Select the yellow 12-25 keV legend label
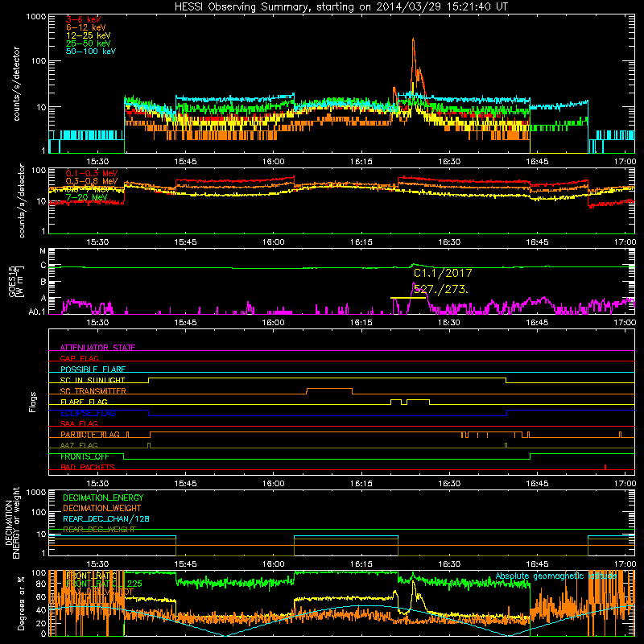 coord(89,35)
